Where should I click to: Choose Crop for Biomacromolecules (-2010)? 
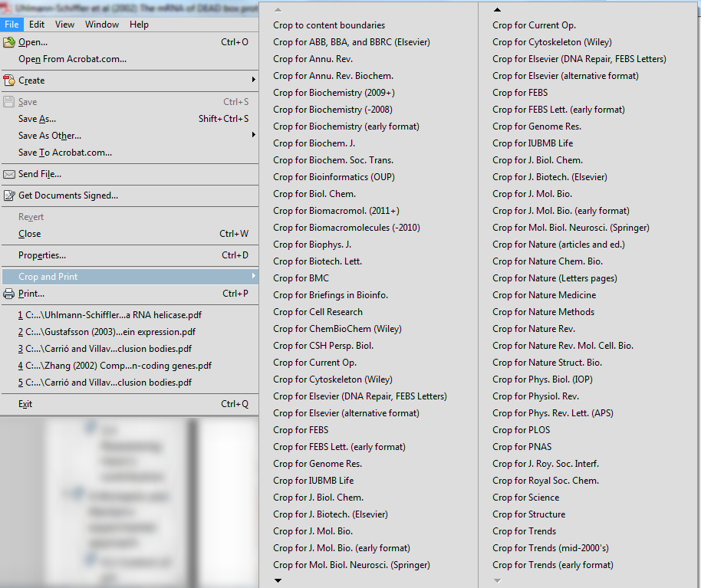tap(347, 228)
